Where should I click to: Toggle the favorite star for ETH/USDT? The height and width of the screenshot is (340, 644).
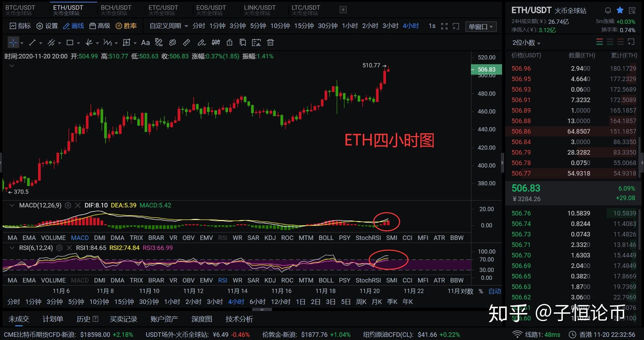(x=620, y=10)
